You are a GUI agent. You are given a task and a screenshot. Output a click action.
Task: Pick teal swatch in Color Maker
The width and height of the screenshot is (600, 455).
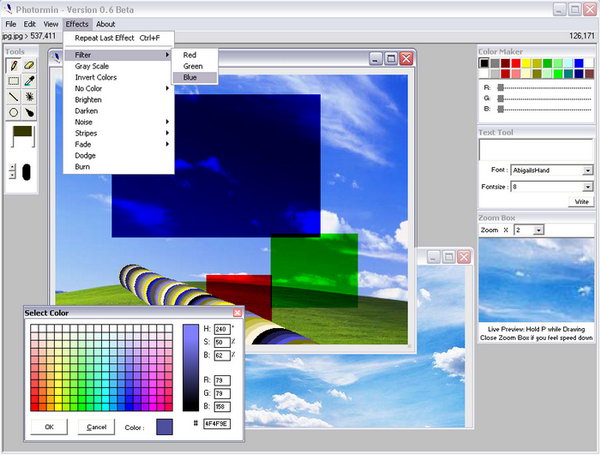(568, 73)
